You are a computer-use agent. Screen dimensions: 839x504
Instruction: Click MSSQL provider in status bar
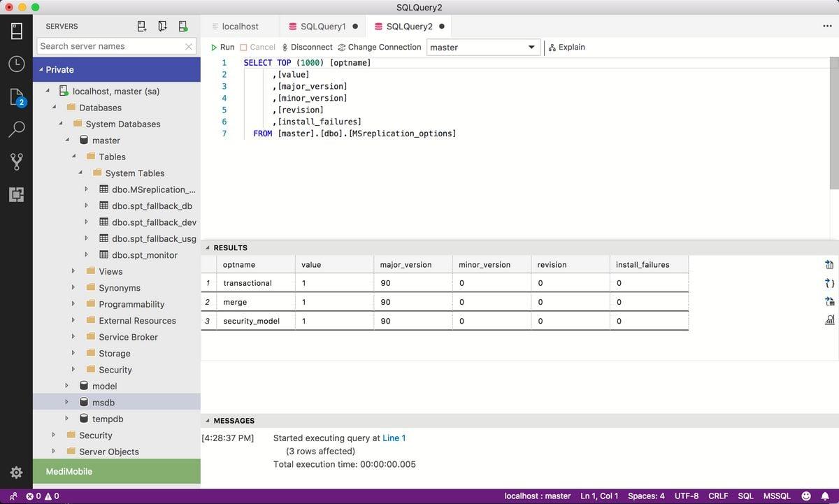click(x=777, y=496)
